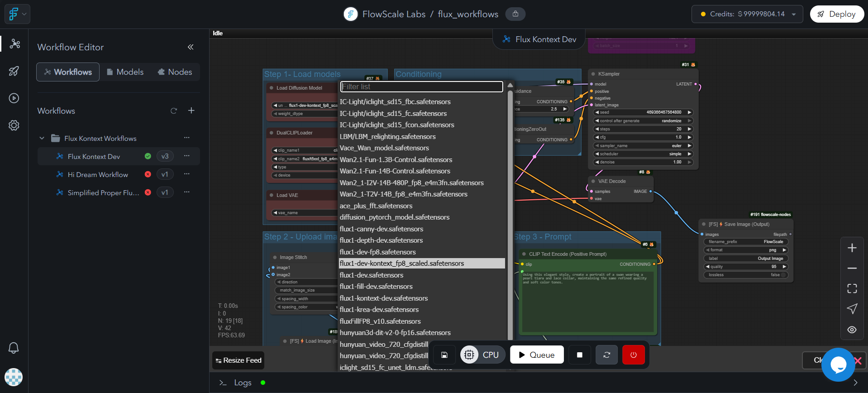Image resolution: width=868 pixels, height=393 pixels.
Task: Fit the canvas view to screen
Action: coord(852,288)
